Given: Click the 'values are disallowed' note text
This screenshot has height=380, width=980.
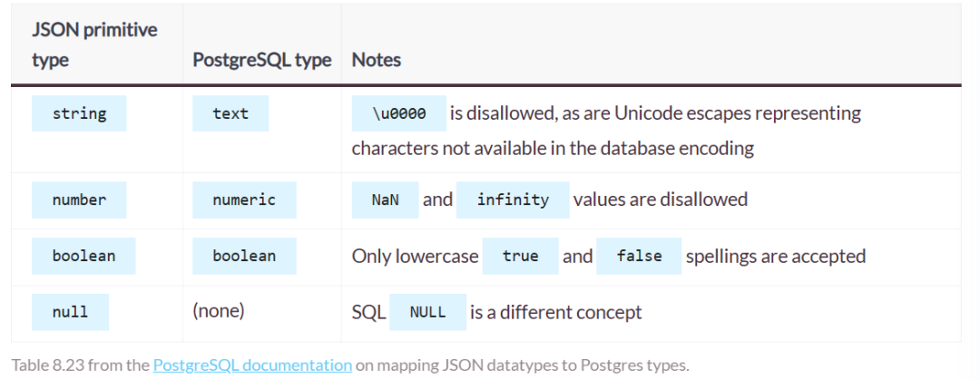Looking at the screenshot, I should click(x=661, y=200).
